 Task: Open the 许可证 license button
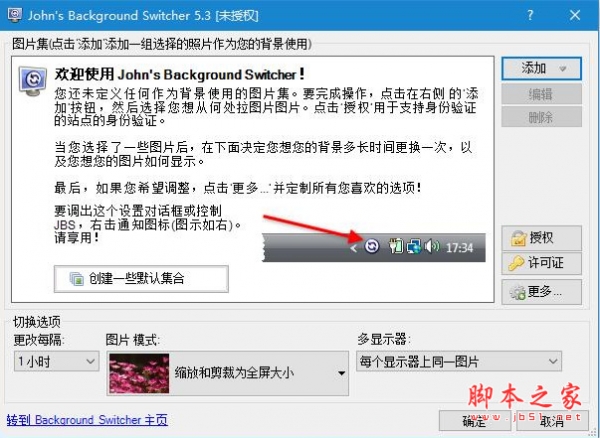coord(541,263)
